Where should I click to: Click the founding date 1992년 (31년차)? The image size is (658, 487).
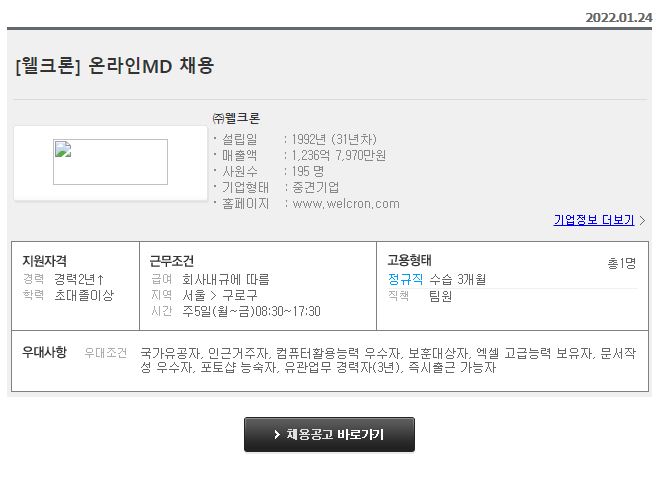coord(334,139)
